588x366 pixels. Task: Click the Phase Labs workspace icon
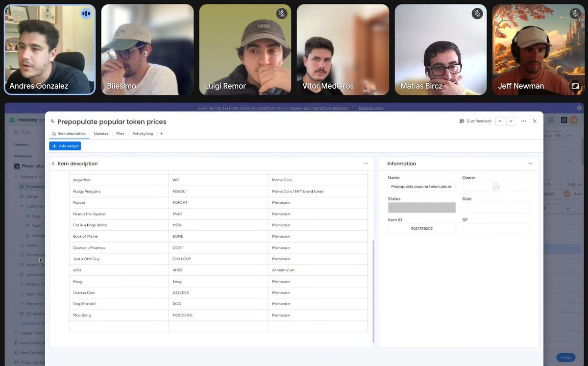[x=17, y=166]
